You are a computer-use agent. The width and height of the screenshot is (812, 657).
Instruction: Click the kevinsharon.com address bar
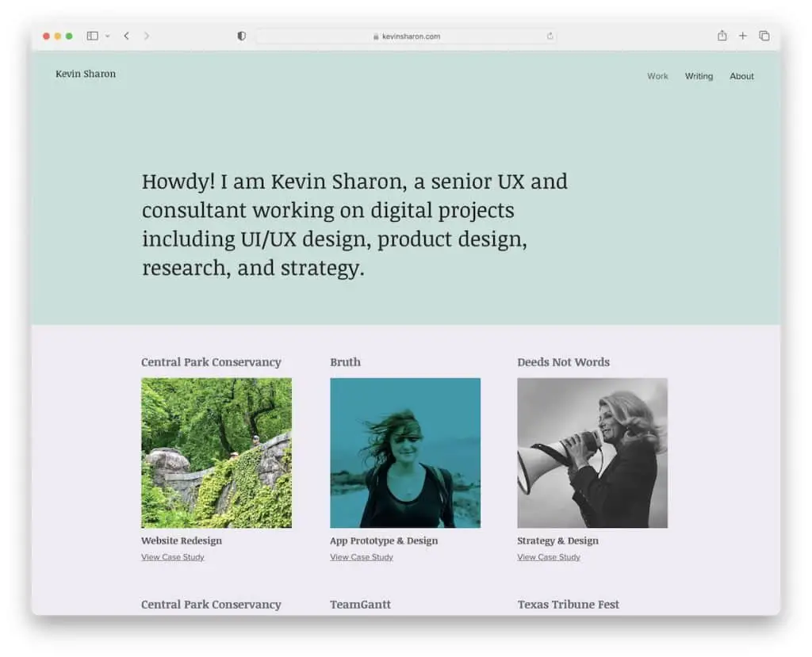point(406,36)
